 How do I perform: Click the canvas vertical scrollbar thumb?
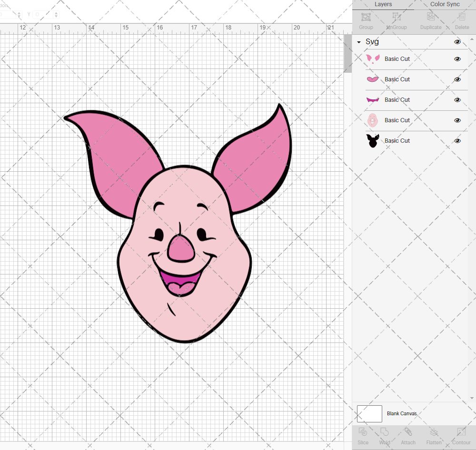click(x=347, y=54)
